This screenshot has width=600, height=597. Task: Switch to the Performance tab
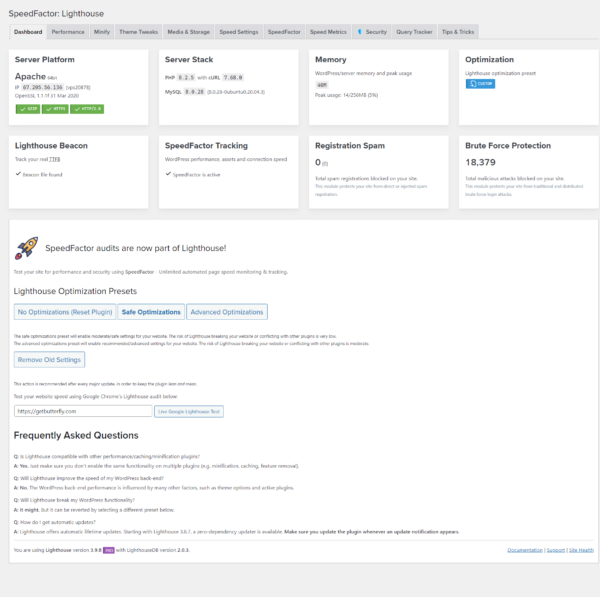[68, 32]
